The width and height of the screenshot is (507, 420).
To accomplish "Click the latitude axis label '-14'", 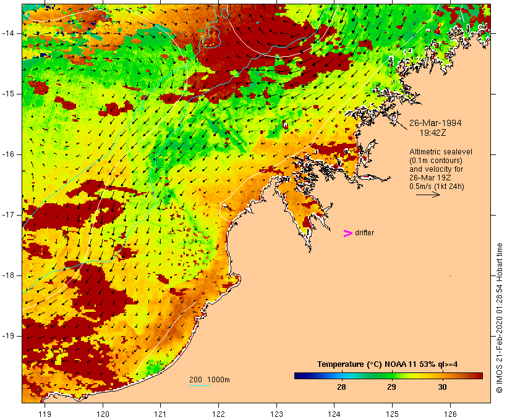I will (8, 33).
